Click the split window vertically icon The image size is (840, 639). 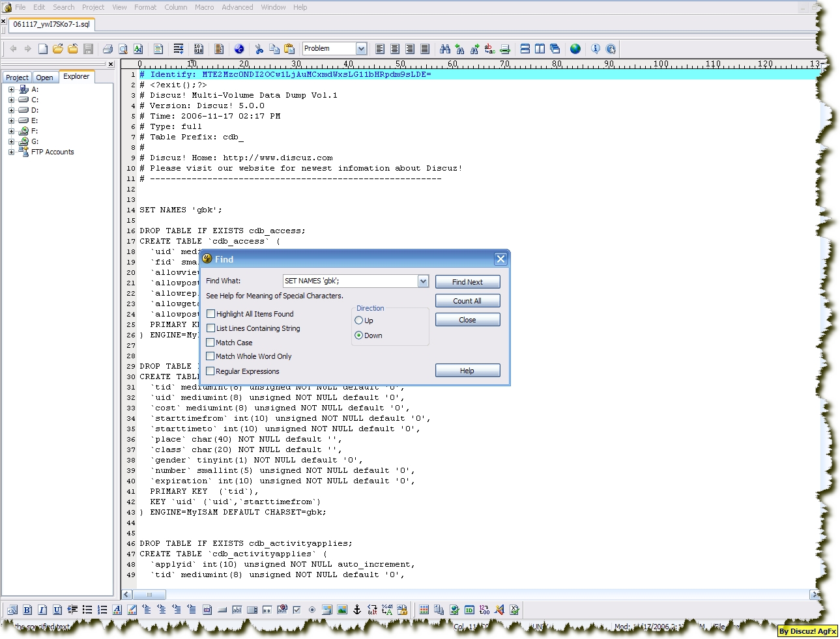[x=540, y=49]
